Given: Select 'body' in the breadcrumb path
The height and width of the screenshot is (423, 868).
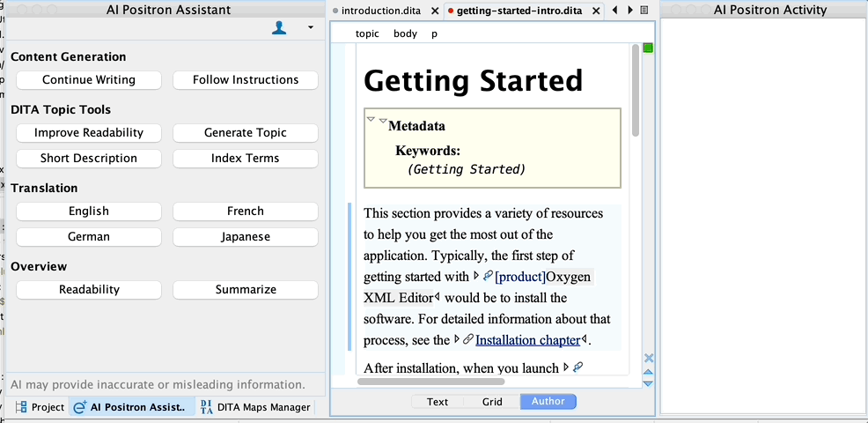Looking at the screenshot, I should click(x=405, y=33).
